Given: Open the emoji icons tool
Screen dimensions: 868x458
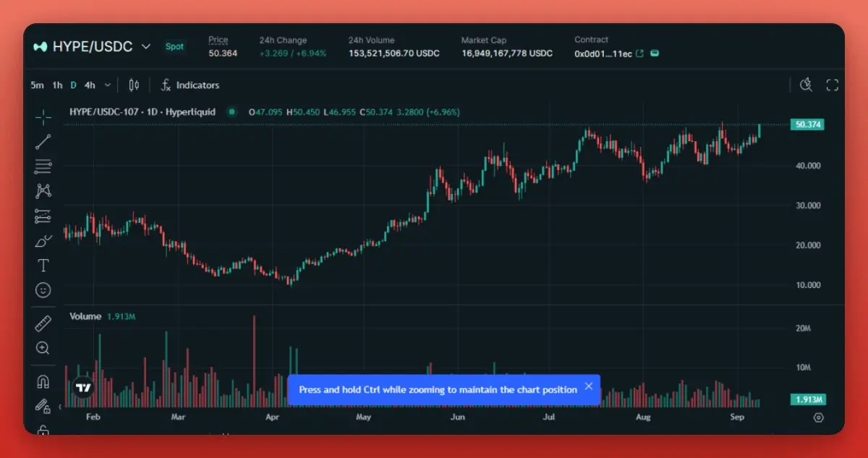Looking at the screenshot, I should tap(43, 289).
